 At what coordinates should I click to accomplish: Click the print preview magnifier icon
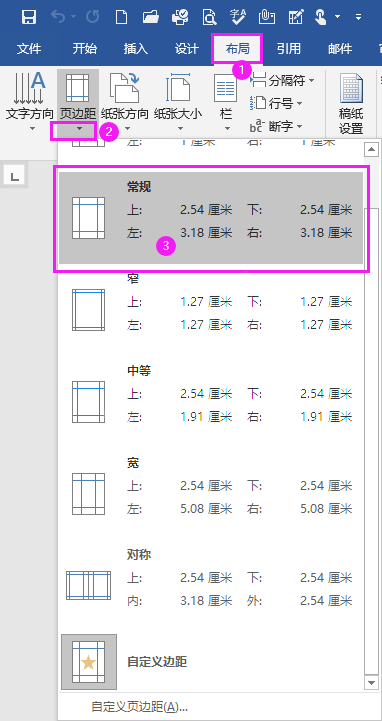coord(209,17)
